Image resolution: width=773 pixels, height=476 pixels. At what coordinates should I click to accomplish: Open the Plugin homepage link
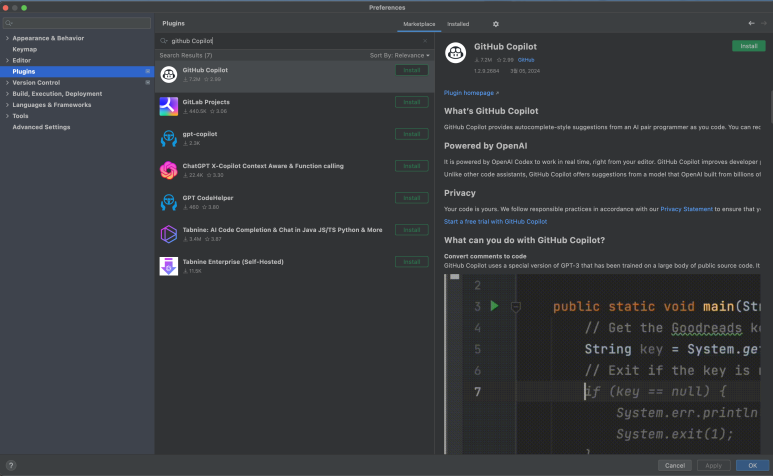pyautogui.click(x=471, y=93)
